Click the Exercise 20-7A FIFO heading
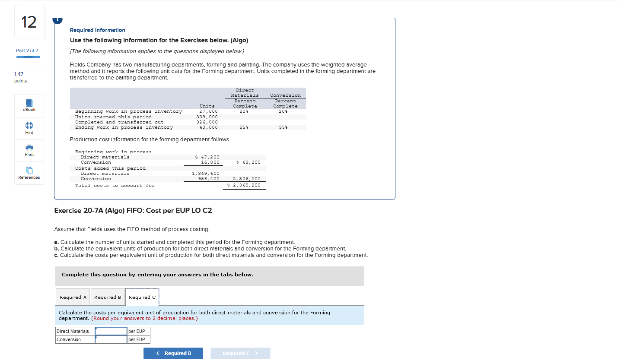Viewport: 618px width, 364px height. pos(133,211)
